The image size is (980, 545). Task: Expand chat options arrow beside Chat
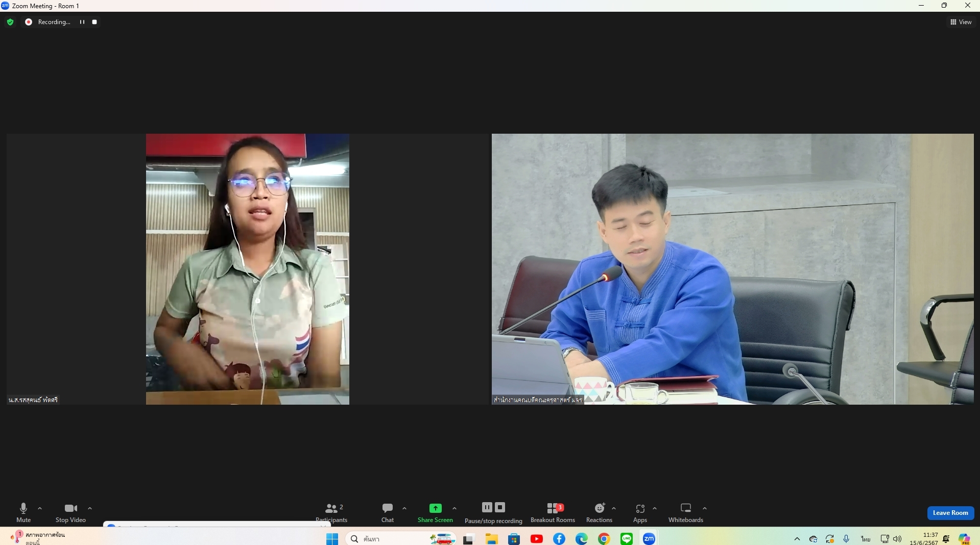click(x=404, y=508)
